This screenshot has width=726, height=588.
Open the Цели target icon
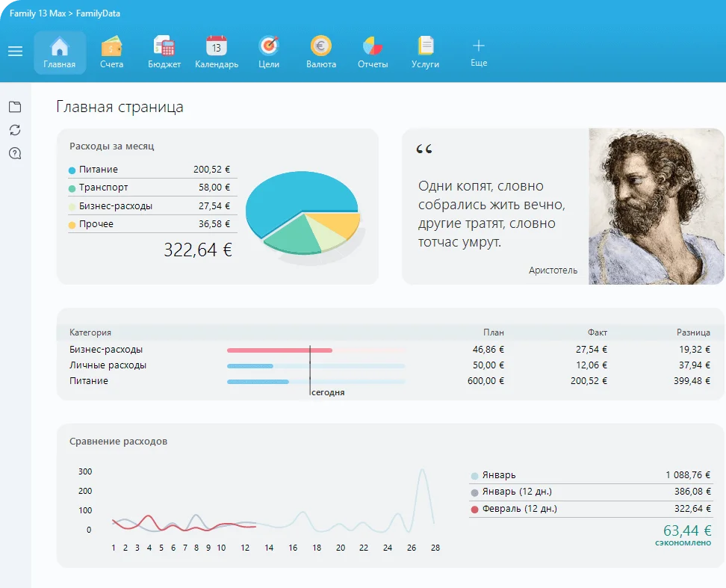click(268, 47)
